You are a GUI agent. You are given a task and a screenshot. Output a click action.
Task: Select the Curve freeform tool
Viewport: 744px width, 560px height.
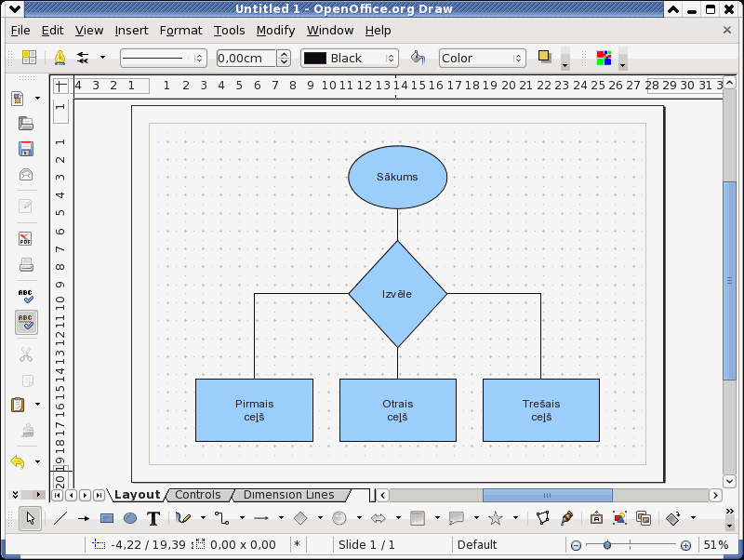pyautogui.click(x=183, y=518)
